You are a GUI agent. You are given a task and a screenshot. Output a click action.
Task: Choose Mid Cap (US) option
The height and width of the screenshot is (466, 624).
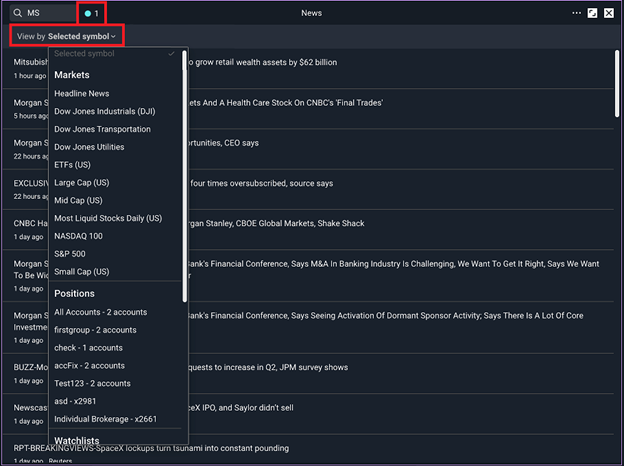click(78, 201)
